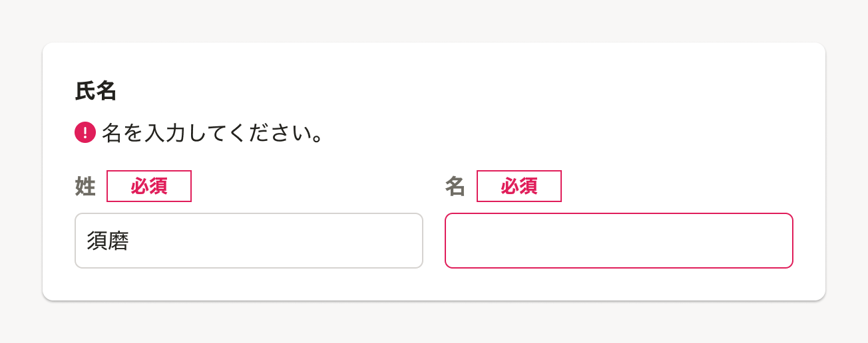Click the error message 名を入力してください。
The height and width of the screenshot is (343, 868).
[213, 134]
